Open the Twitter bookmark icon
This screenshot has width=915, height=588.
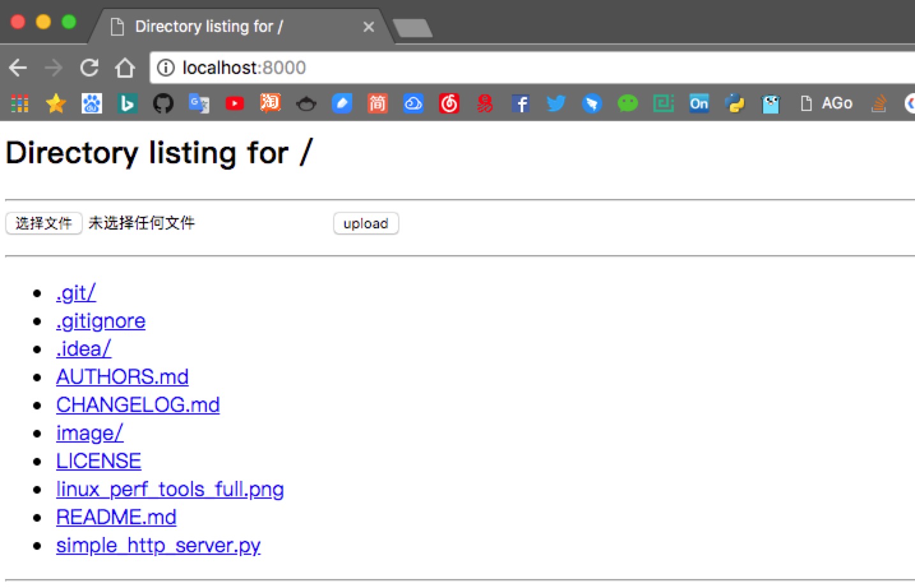(x=556, y=103)
